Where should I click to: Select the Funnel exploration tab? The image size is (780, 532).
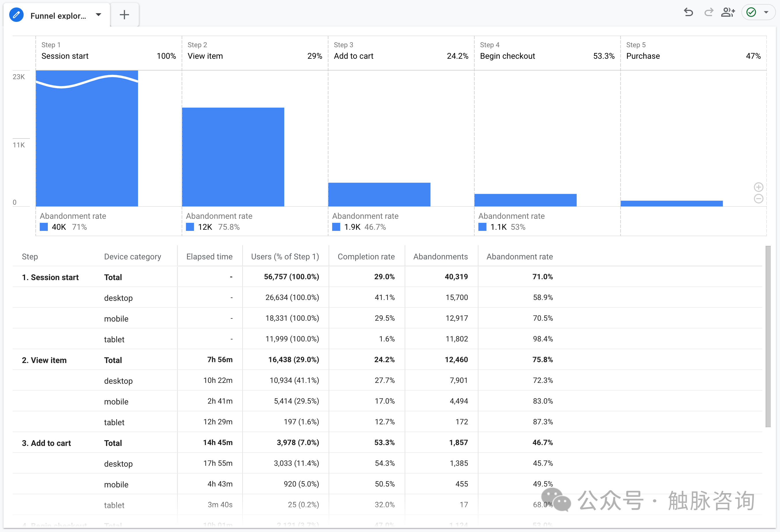tap(58, 16)
